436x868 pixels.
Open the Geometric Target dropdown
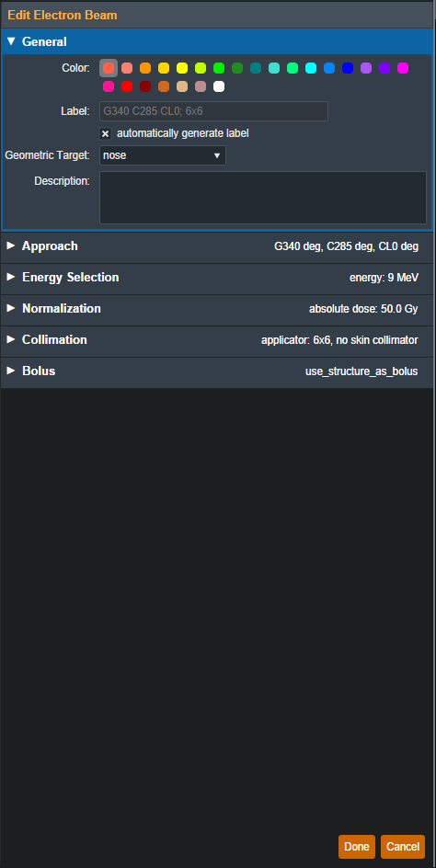click(x=162, y=155)
